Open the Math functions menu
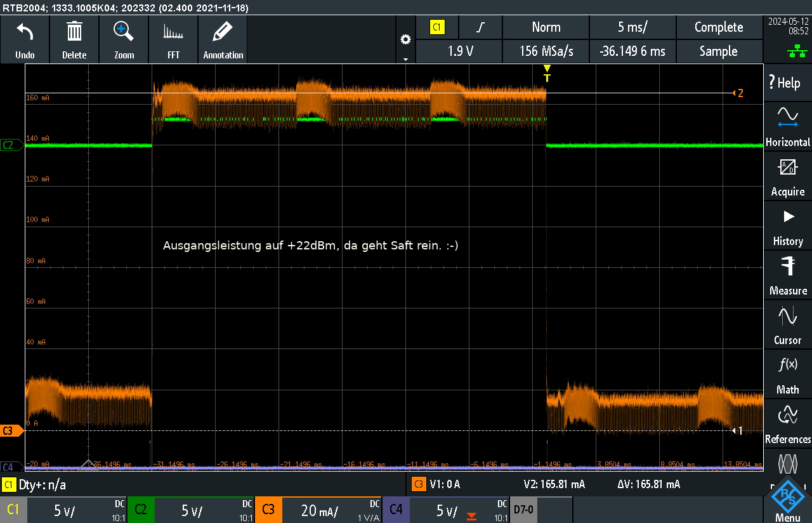The width and height of the screenshot is (812, 523). pyautogui.click(x=787, y=374)
